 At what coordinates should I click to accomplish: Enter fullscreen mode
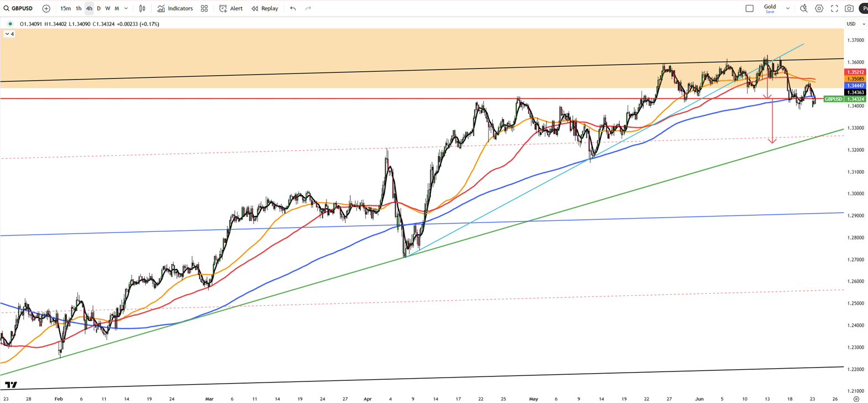[x=834, y=8]
